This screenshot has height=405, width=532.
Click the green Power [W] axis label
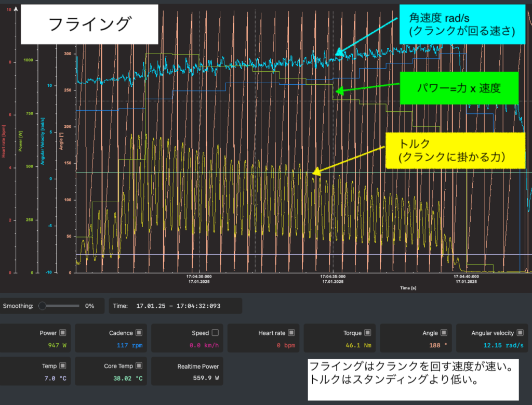point(20,140)
